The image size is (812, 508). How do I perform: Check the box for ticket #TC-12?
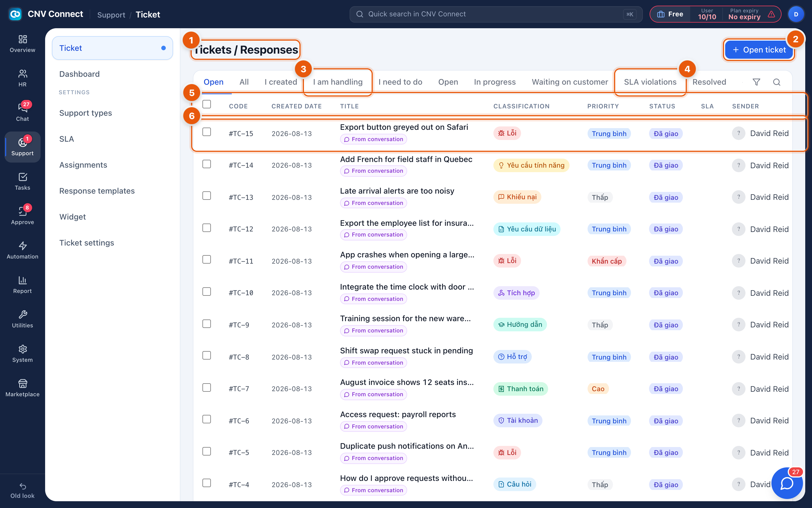(x=207, y=228)
